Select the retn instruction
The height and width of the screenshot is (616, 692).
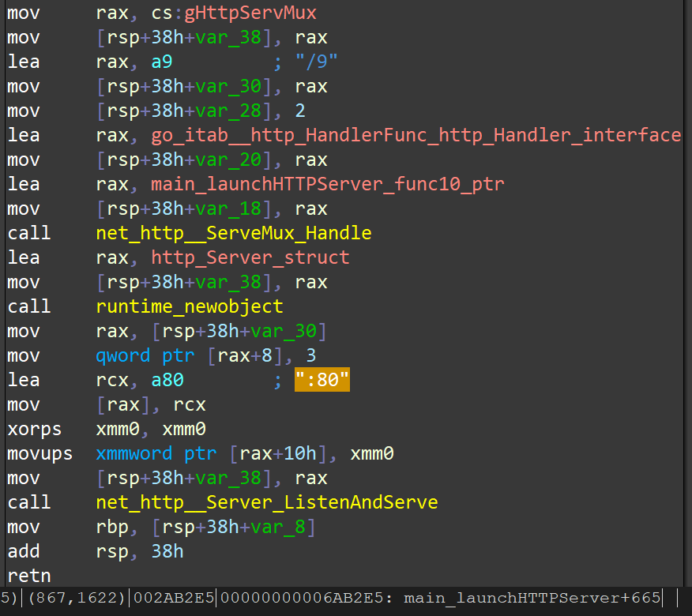tap(29, 576)
